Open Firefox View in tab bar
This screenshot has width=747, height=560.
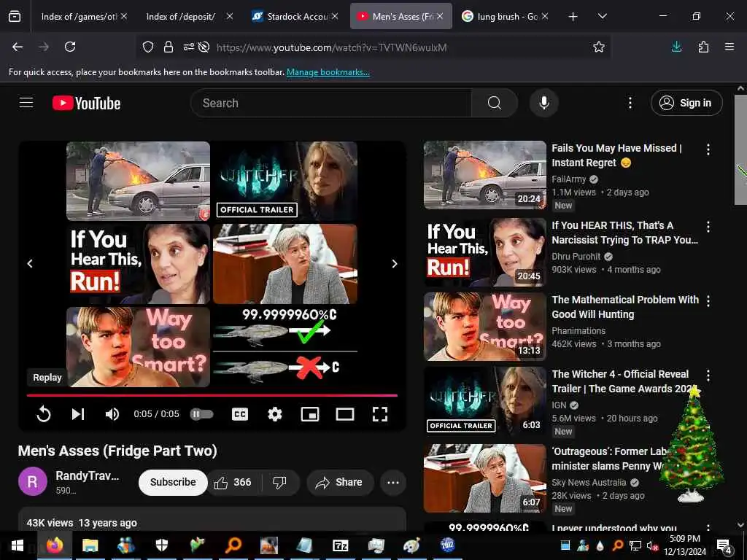[x=15, y=17]
